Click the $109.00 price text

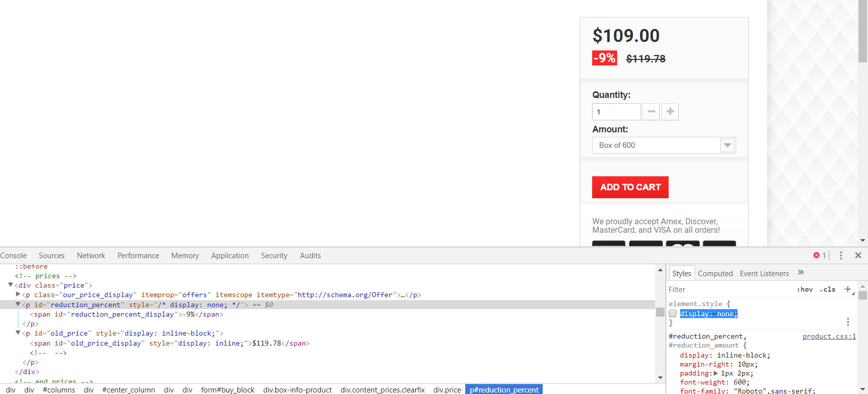(626, 35)
